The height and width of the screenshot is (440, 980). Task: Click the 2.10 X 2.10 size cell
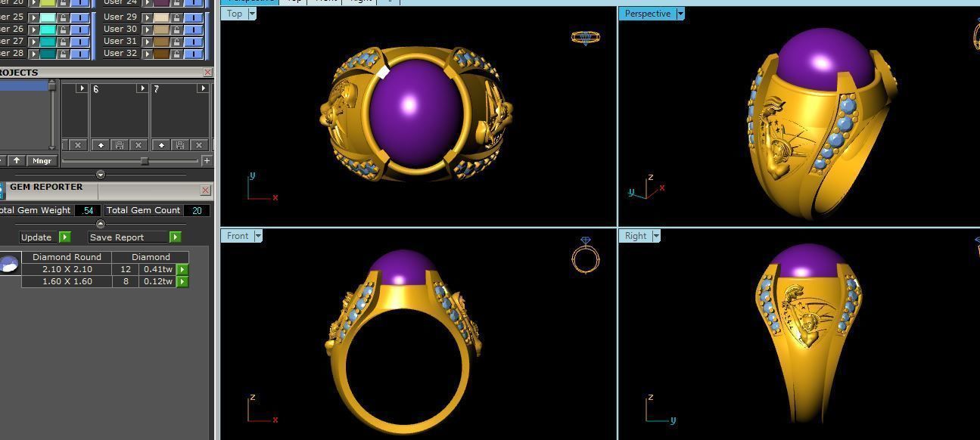click(67, 269)
